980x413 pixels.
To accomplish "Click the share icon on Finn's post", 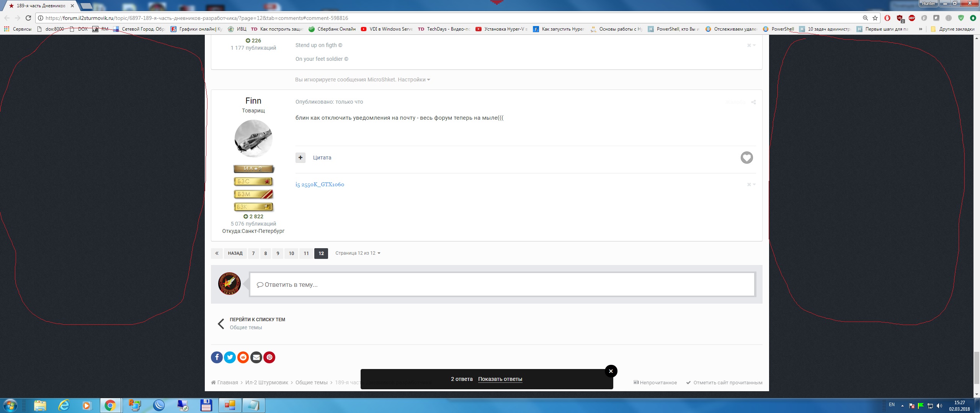I will coord(753,102).
